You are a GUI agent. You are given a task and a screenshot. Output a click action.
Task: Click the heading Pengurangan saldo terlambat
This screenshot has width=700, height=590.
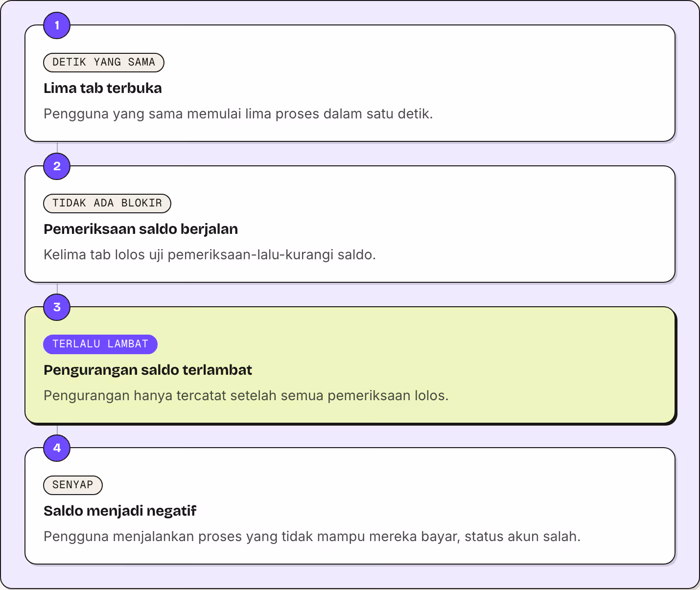tap(148, 370)
